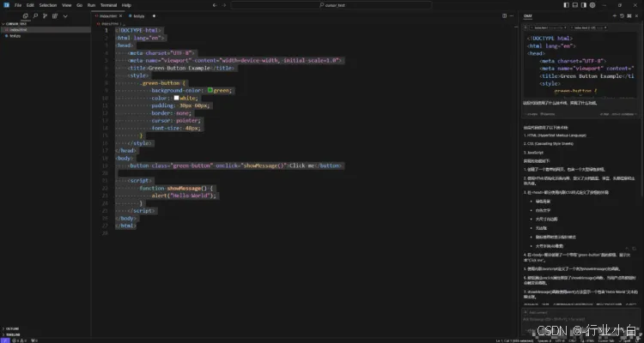Select the CHAT panel tab
Screen dimensions: 644x343
pyautogui.click(x=528, y=16)
